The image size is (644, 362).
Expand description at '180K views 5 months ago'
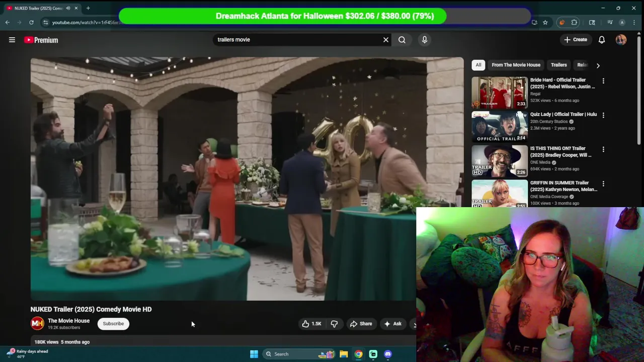[x=62, y=342]
